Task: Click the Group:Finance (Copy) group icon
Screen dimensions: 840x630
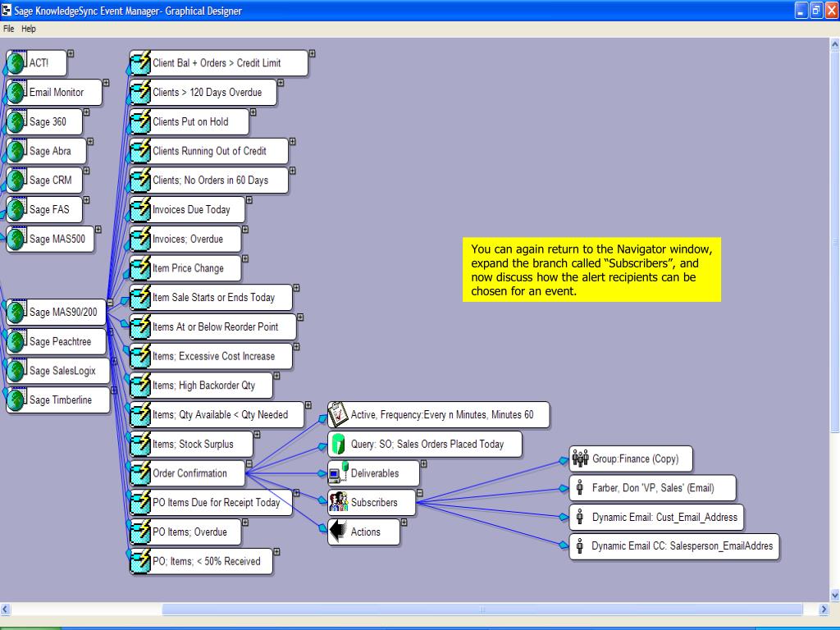Action: click(x=580, y=459)
